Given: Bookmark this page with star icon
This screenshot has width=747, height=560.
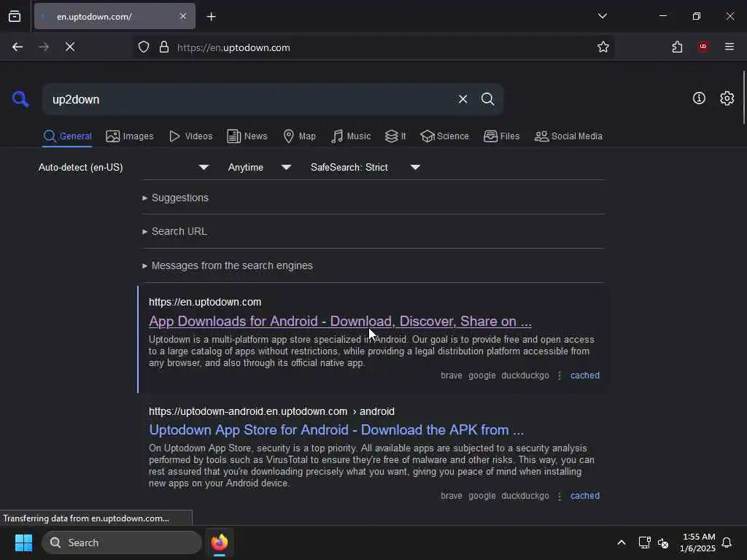Looking at the screenshot, I should [603, 47].
